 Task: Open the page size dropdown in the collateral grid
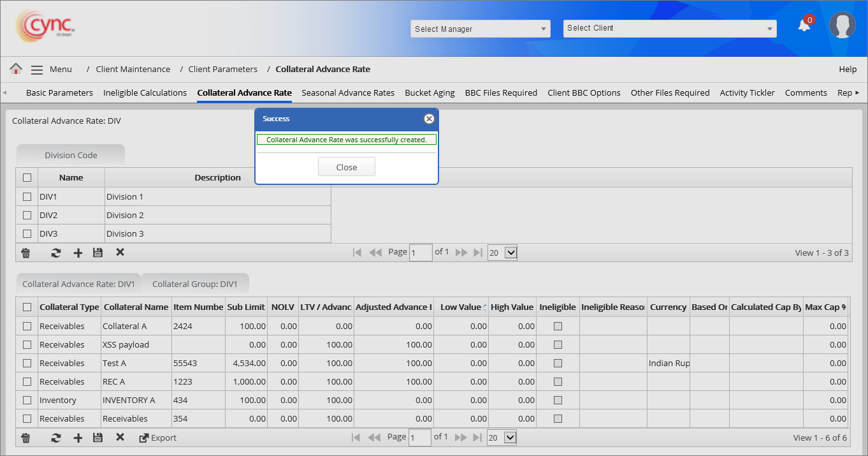[x=502, y=438]
